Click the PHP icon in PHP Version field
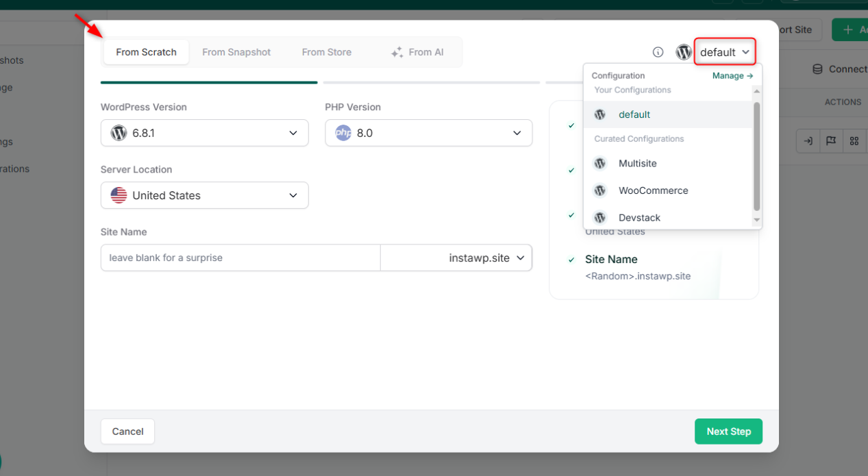 (343, 133)
